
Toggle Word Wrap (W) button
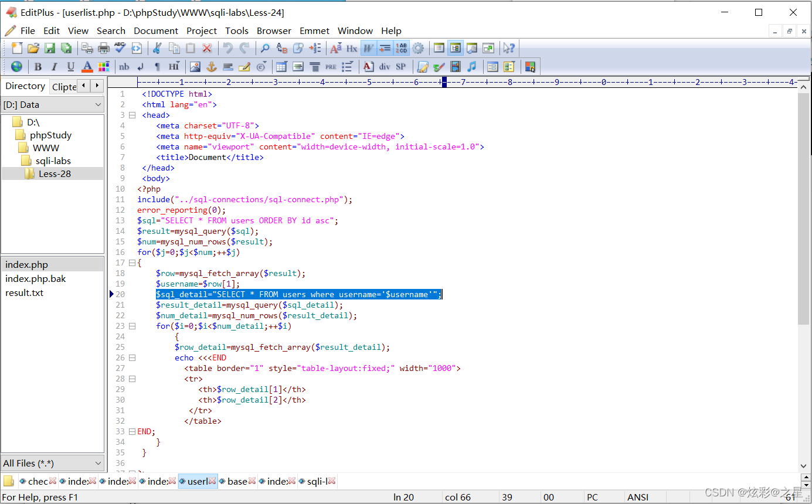[368, 48]
